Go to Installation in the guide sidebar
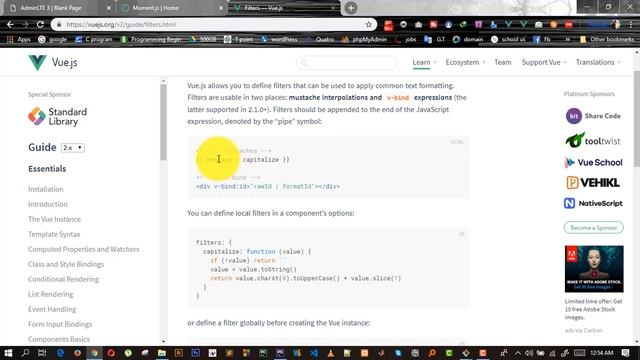The height and width of the screenshot is (360, 640). pos(46,189)
